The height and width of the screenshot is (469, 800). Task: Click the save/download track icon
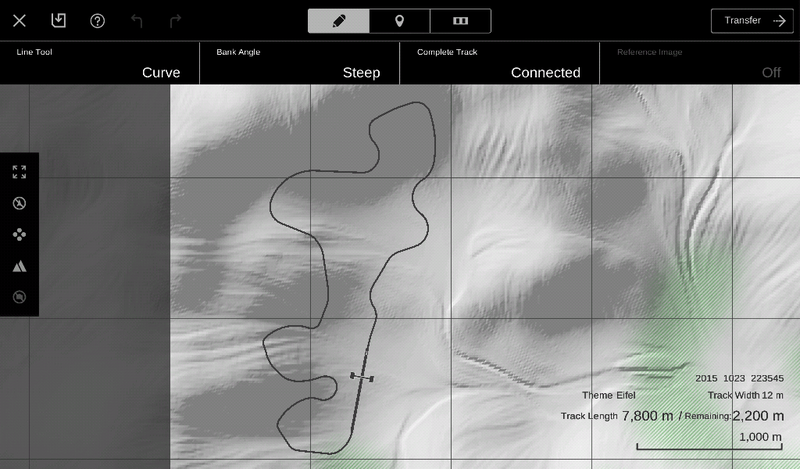tap(59, 20)
